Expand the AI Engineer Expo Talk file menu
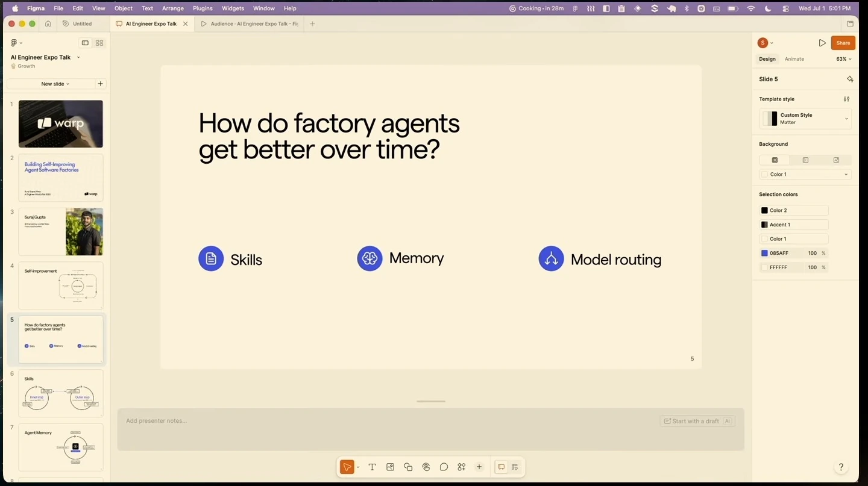The width and height of the screenshot is (868, 486). click(78, 57)
